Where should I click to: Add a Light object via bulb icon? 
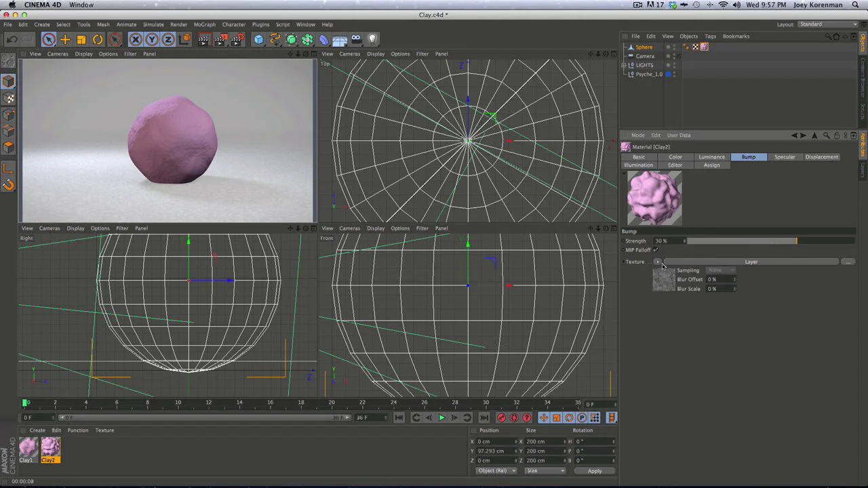(x=372, y=39)
